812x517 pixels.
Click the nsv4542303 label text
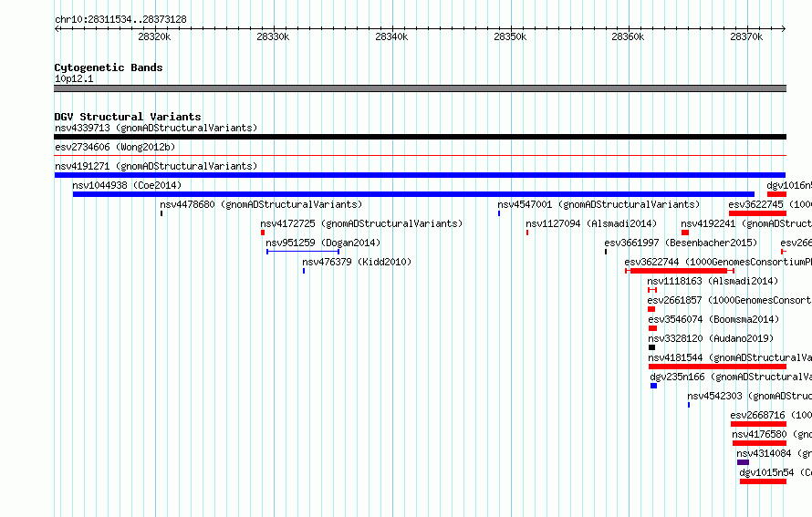749,396
